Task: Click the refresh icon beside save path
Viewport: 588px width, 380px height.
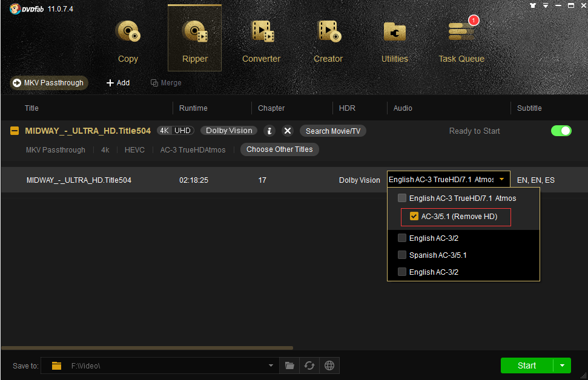Action: tap(309, 365)
